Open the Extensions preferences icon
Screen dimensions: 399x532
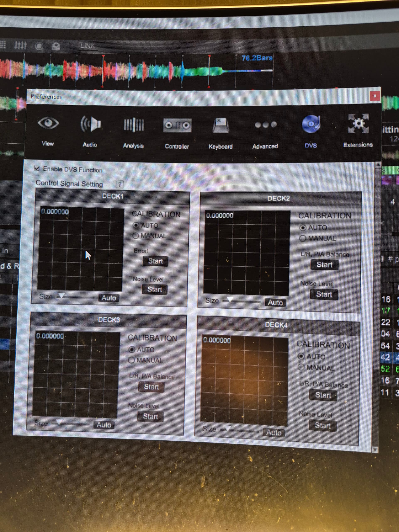click(x=358, y=123)
